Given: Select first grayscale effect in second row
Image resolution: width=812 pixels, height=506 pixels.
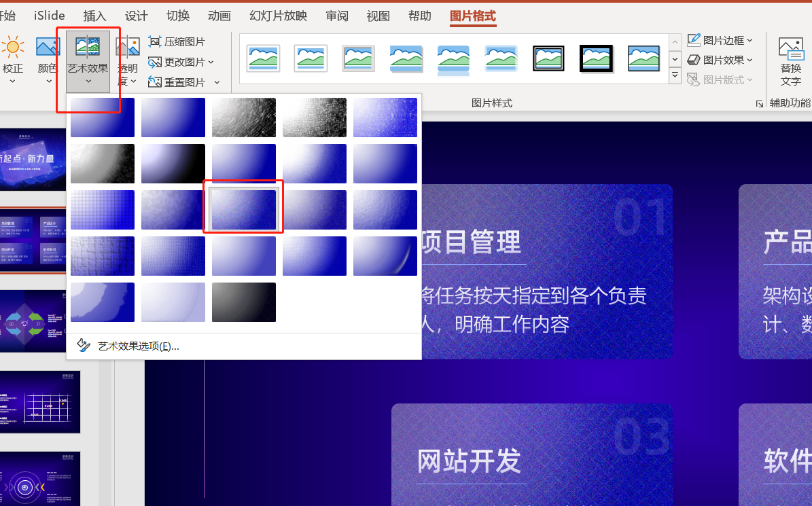Looking at the screenshot, I should point(103,164).
